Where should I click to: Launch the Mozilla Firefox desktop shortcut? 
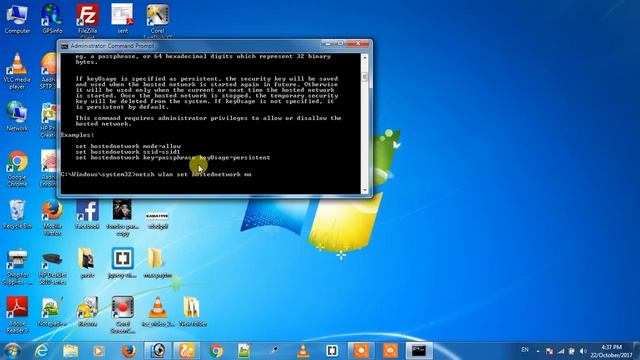(52, 218)
